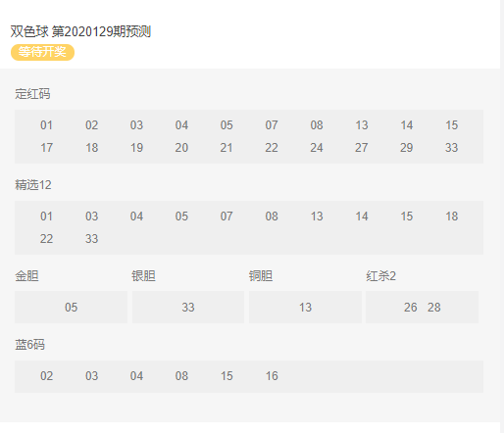This screenshot has width=504, height=433.
Task: Click number 03 in 精选12 section
Action: [x=91, y=216]
